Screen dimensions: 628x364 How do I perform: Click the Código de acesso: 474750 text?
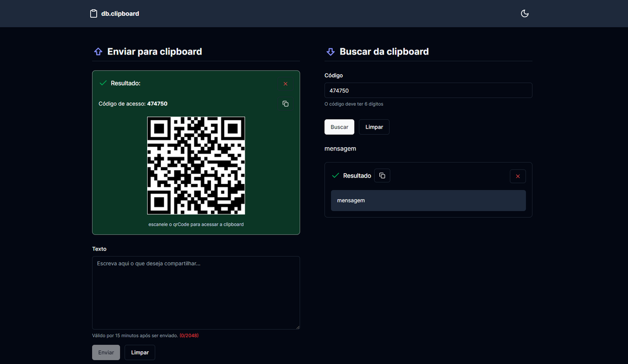(133, 104)
